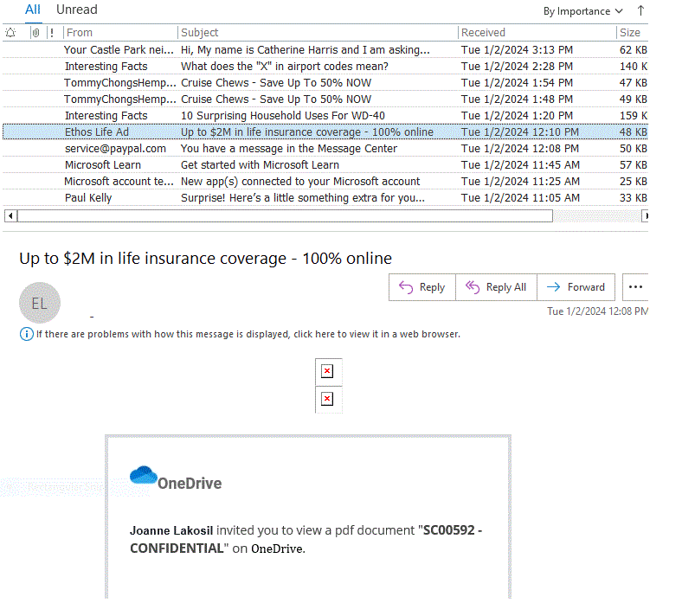Screen dimensions: 682x616
Task: Open the airport codes "X" email
Action: coord(325,67)
